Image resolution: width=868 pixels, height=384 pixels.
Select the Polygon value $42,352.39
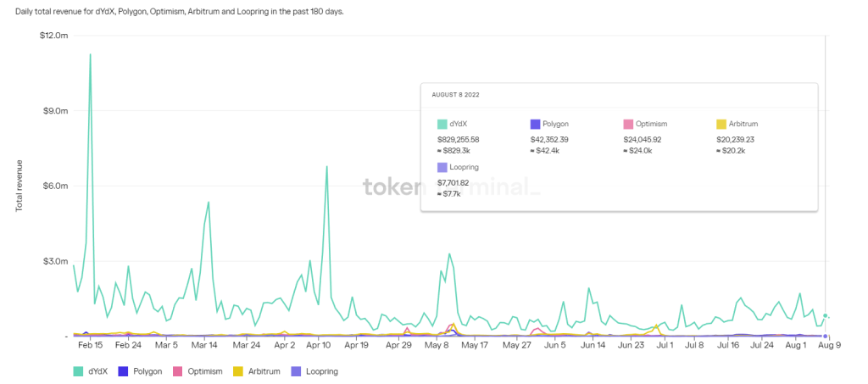549,140
